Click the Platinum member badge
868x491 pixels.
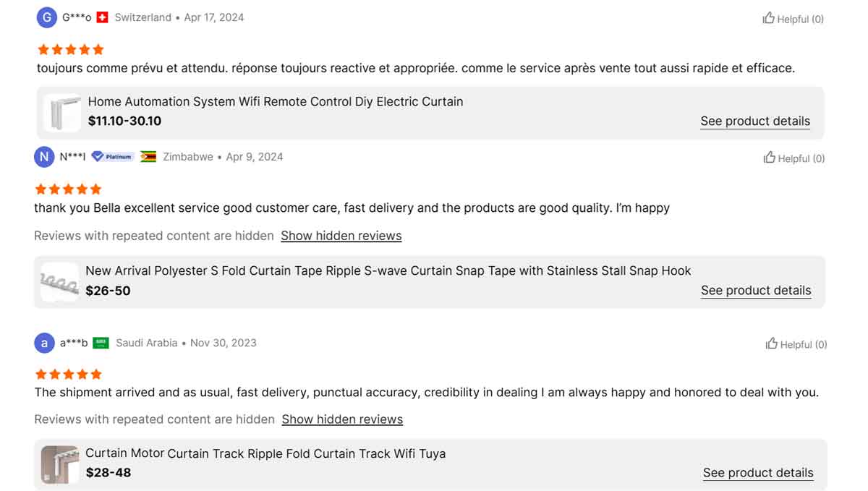(113, 156)
